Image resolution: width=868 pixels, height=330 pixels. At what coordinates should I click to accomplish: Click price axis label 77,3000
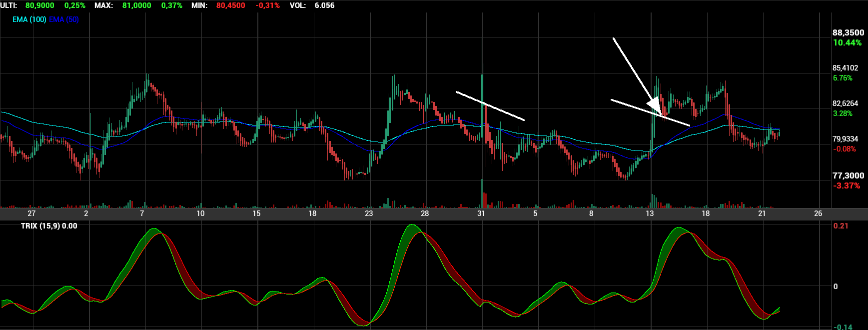pyautogui.click(x=848, y=175)
